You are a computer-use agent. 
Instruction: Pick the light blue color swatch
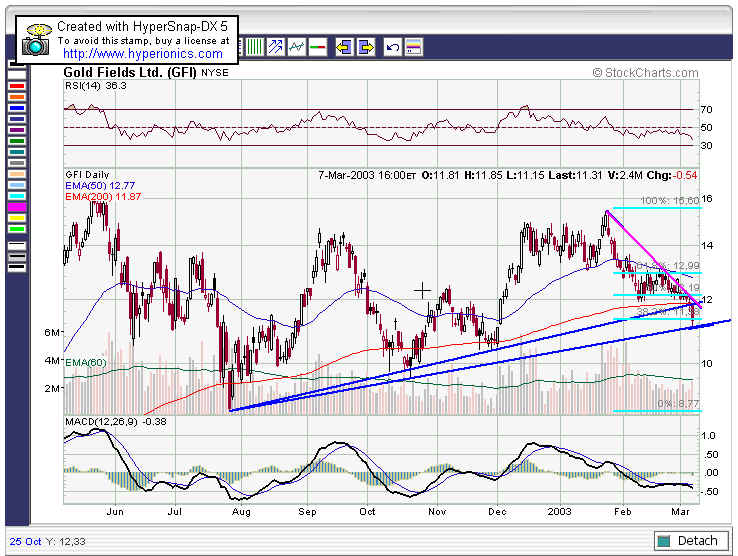tap(17, 185)
